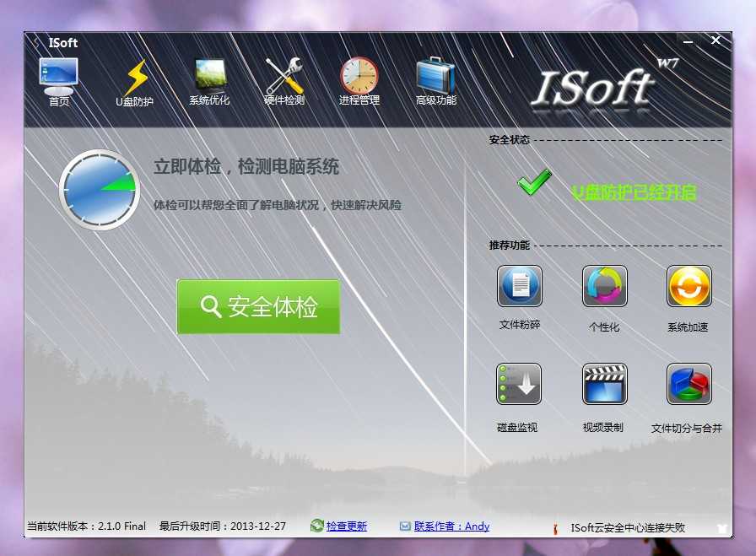Click the blue scan gauge dial
This screenshot has height=556, width=756.
100,190
